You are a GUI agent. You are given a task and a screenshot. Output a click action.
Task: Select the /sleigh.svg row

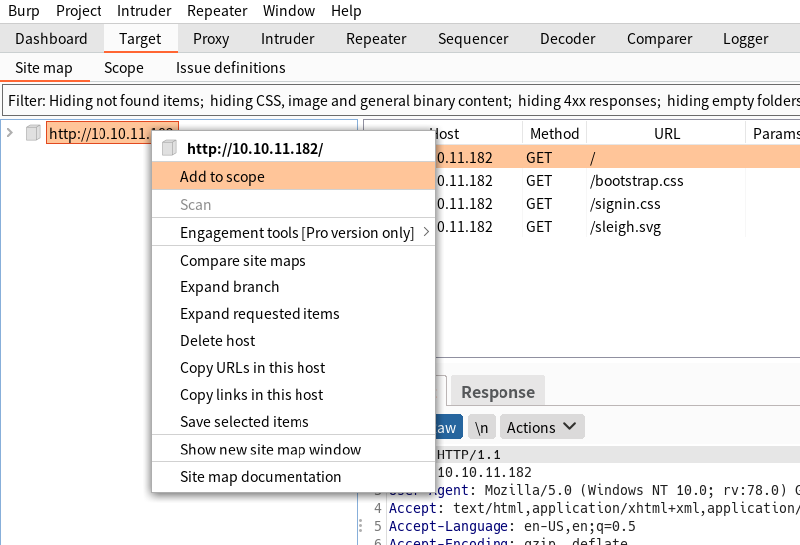[617, 227]
